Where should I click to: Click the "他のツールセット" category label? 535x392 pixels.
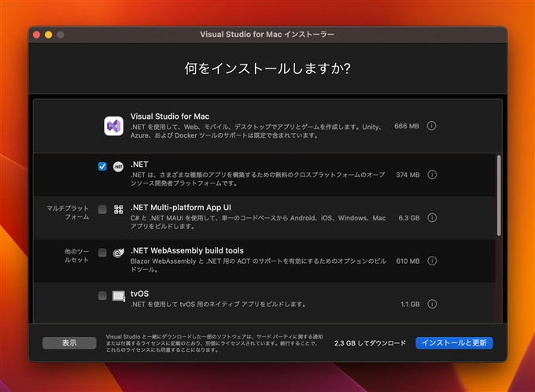(77, 255)
